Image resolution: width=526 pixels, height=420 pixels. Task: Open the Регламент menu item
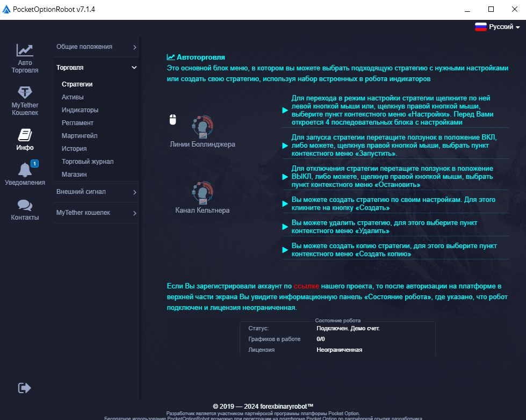pyautogui.click(x=77, y=123)
